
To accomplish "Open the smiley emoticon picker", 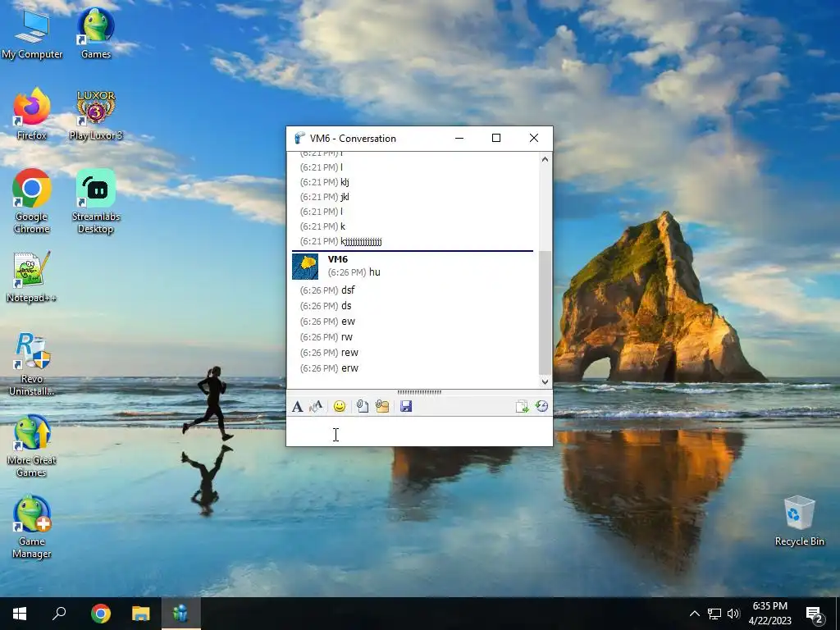I will coord(339,407).
